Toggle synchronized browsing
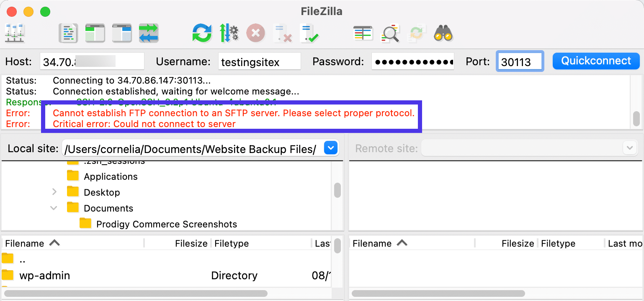The image size is (644, 301). [416, 33]
